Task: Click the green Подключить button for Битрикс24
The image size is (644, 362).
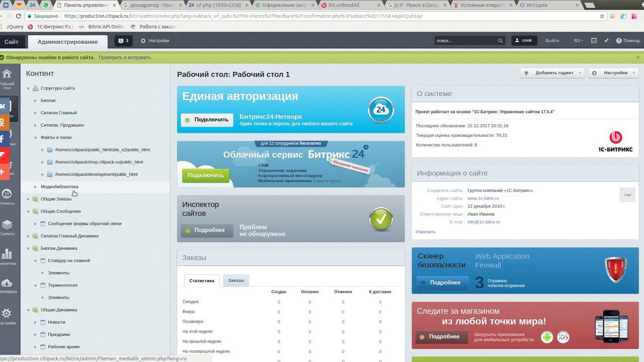Action: click(x=206, y=175)
